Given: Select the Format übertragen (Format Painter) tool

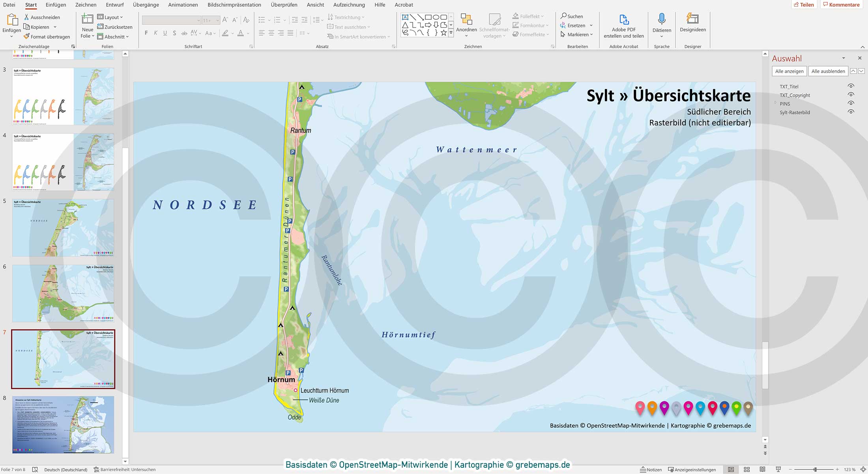Looking at the screenshot, I should (47, 36).
